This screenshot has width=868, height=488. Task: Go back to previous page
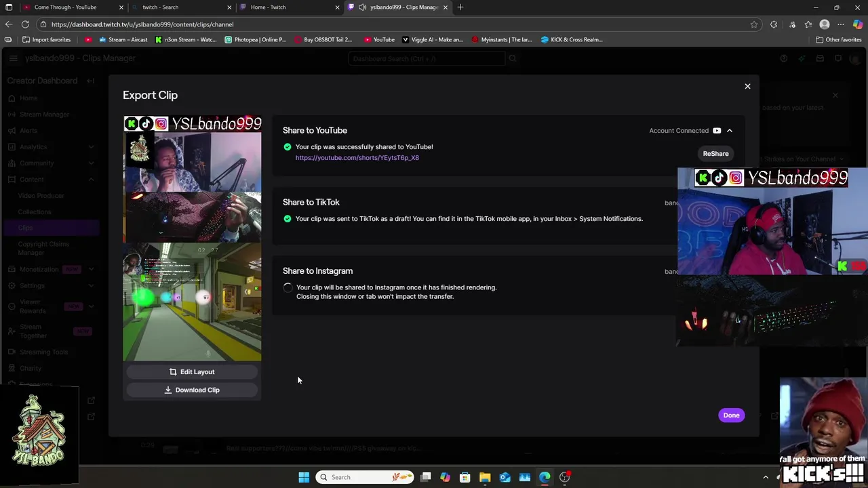[x=8, y=24]
